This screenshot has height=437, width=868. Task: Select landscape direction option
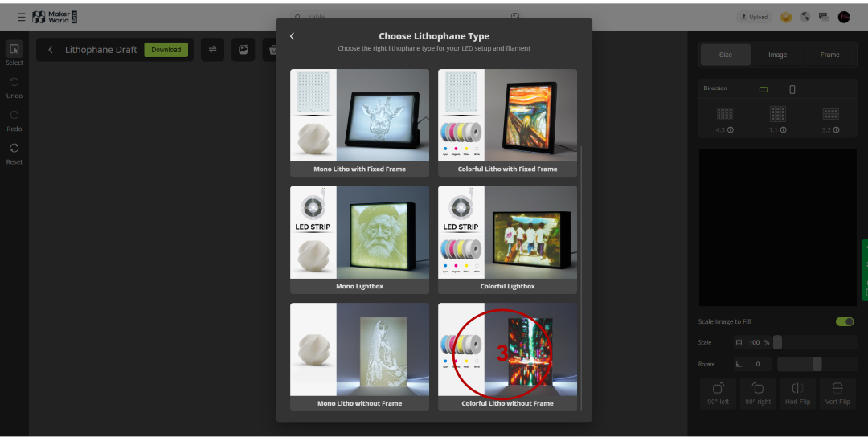click(764, 89)
